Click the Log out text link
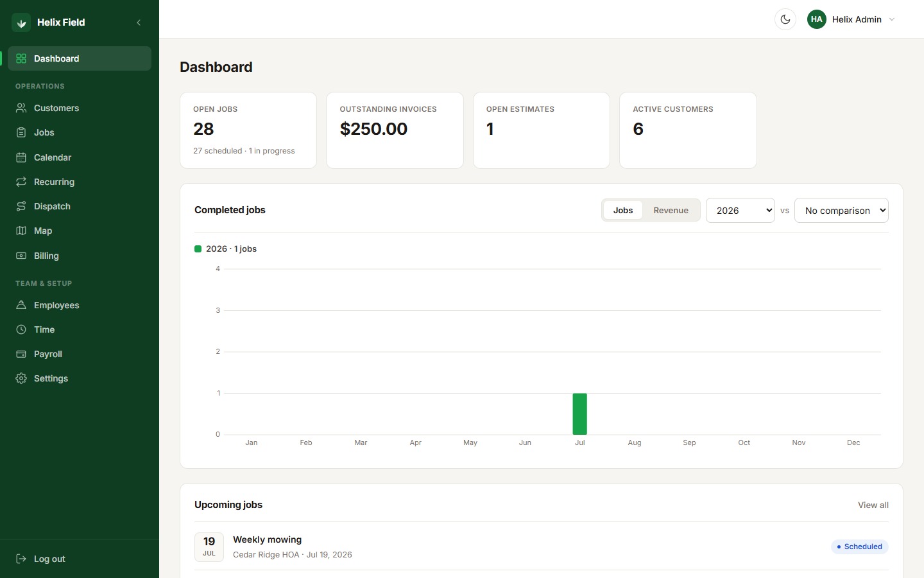 point(49,559)
